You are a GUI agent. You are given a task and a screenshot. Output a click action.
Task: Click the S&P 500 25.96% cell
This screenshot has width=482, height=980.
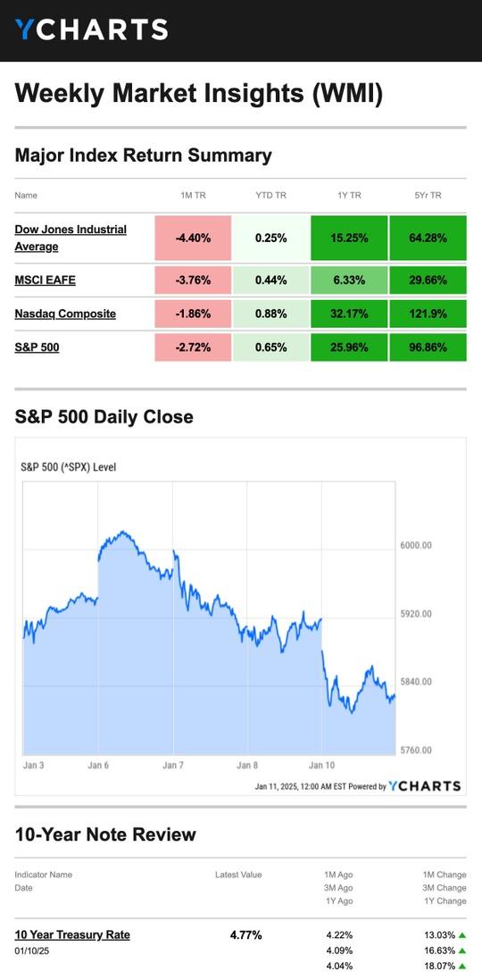pos(349,347)
